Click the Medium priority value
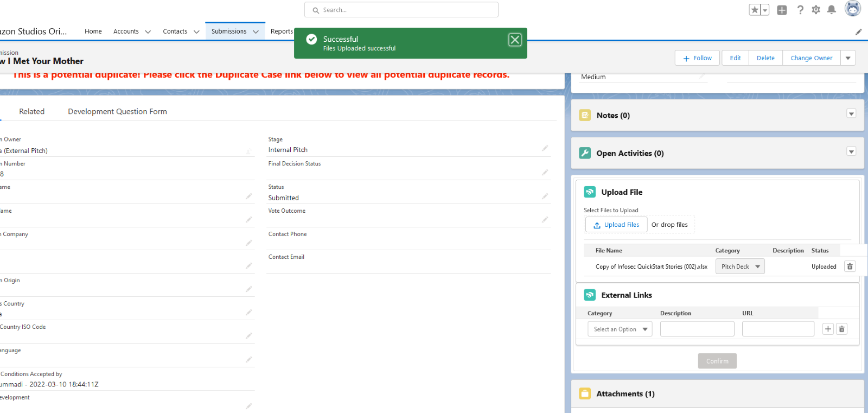The height and width of the screenshot is (413, 868). [593, 77]
